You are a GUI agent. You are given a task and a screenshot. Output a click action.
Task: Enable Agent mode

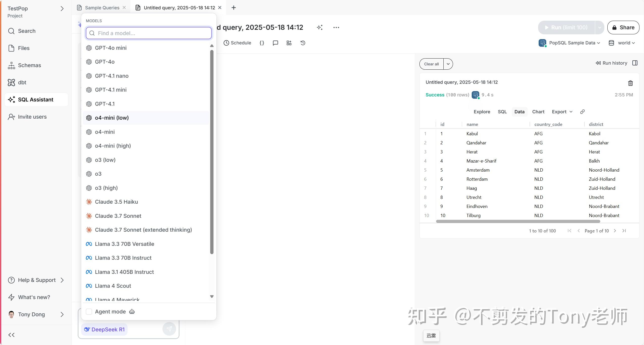(x=89, y=311)
